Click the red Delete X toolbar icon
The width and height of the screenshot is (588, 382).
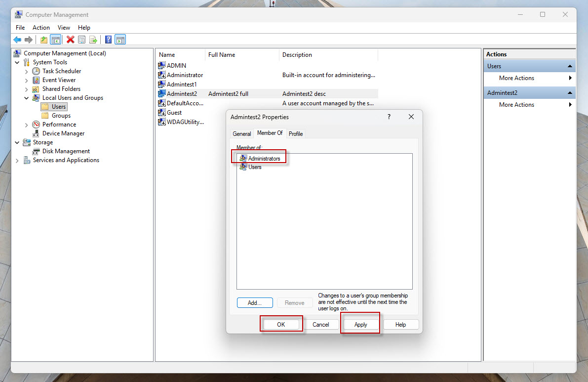point(70,40)
